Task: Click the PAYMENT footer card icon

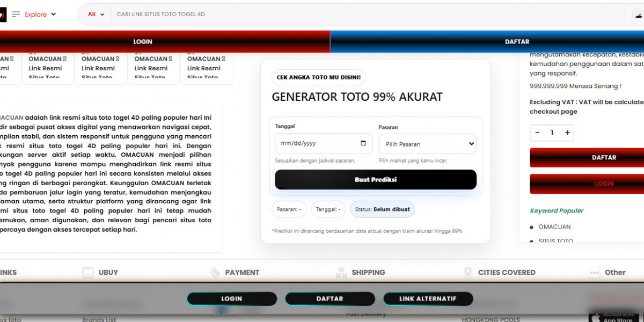Action: [215, 273]
